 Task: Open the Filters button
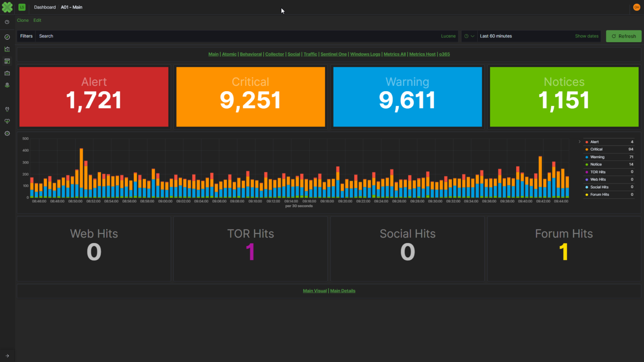26,36
